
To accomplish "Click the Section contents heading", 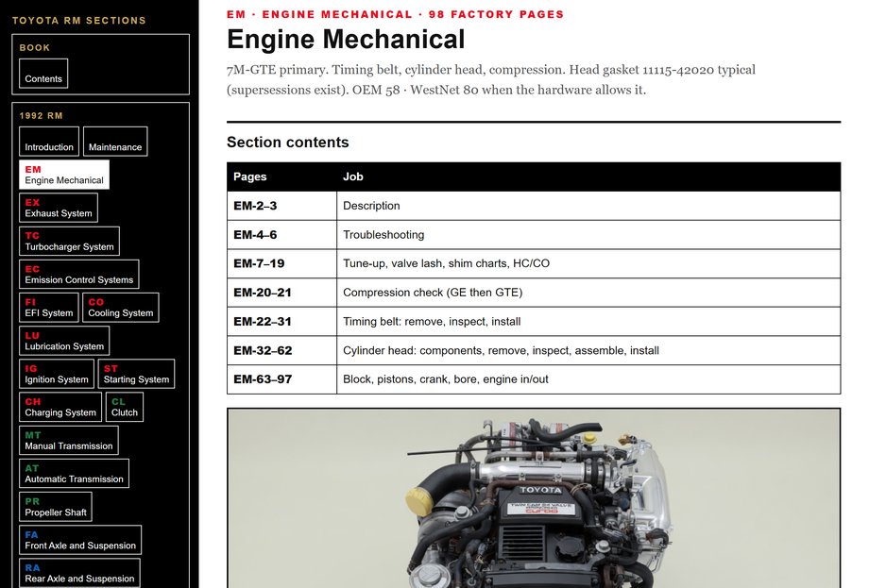I will coord(288,143).
